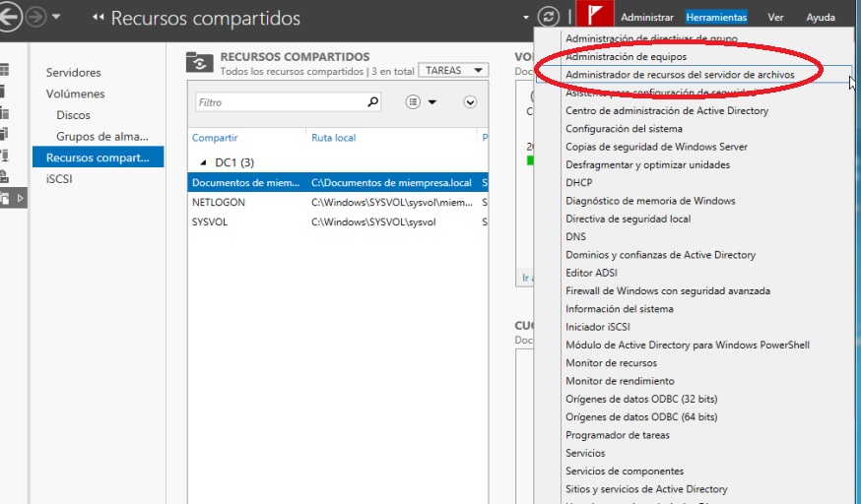Open the iSCSI section
Viewport: 861px width, 504px height.
tap(59, 179)
